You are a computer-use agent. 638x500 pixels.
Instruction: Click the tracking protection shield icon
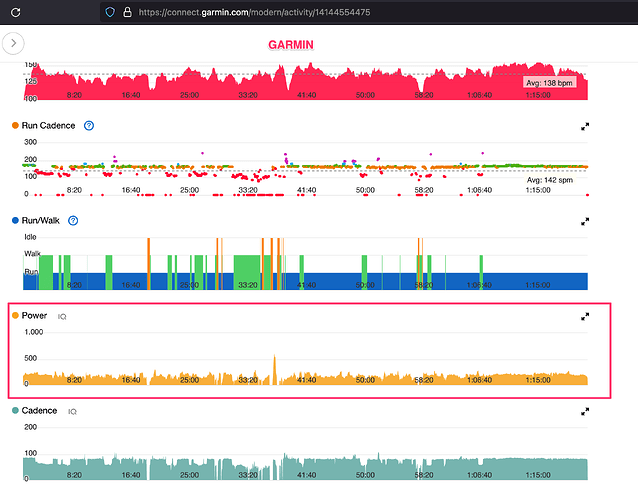[108, 12]
